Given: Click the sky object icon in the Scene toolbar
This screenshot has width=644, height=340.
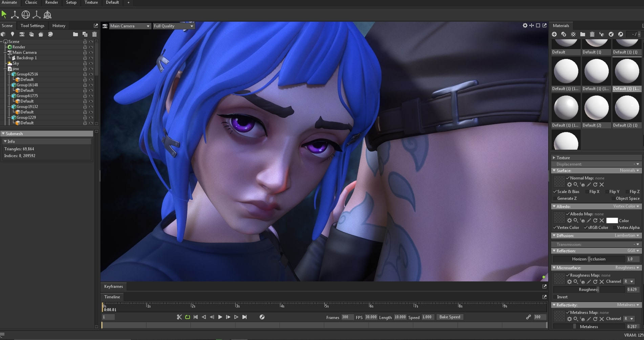Looking at the screenshot, I should point(31,34).
